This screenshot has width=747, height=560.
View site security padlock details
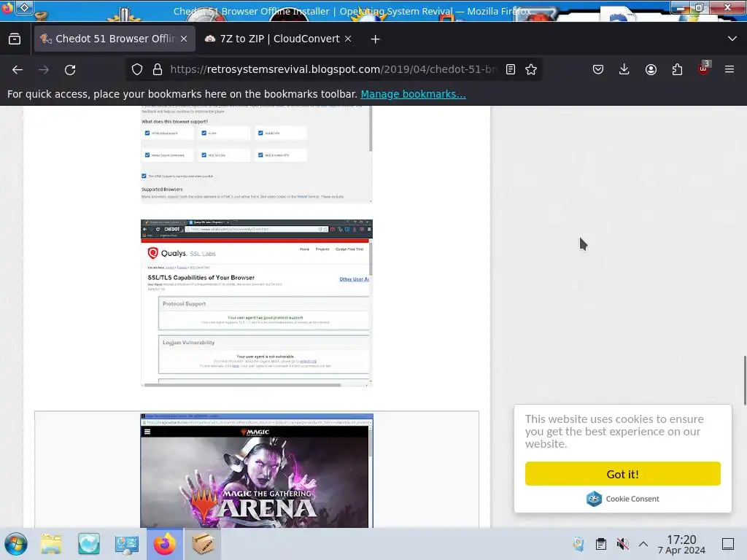[x=158, y=69]
